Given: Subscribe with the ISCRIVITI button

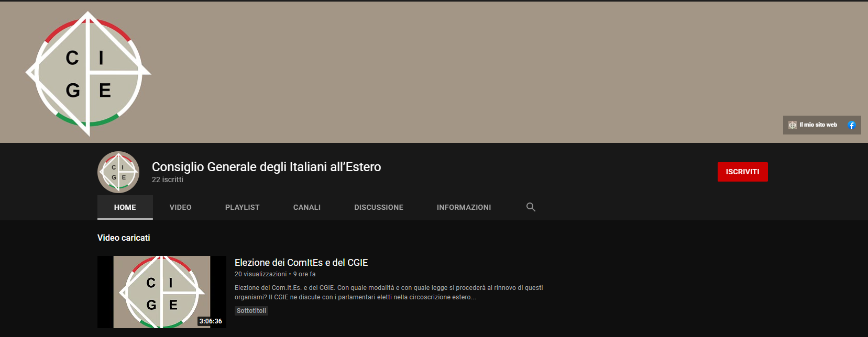Looking at the screenshot, I should 742,172.
